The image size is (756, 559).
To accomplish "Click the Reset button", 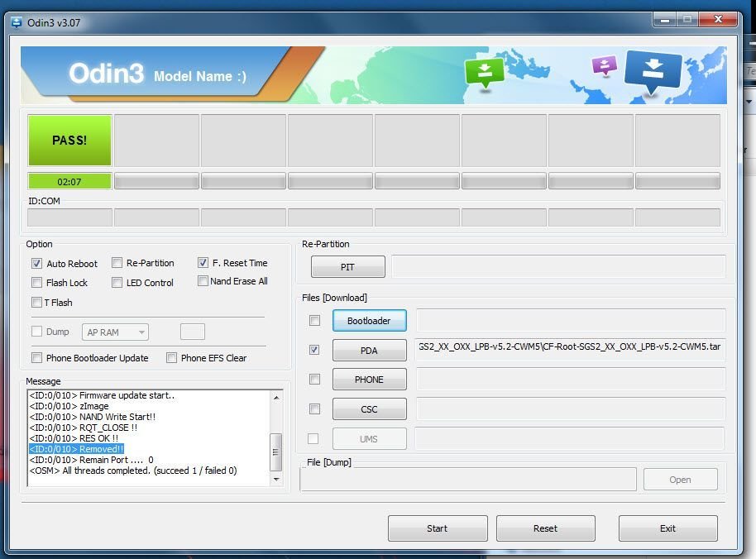I will (x=545, y=528).
